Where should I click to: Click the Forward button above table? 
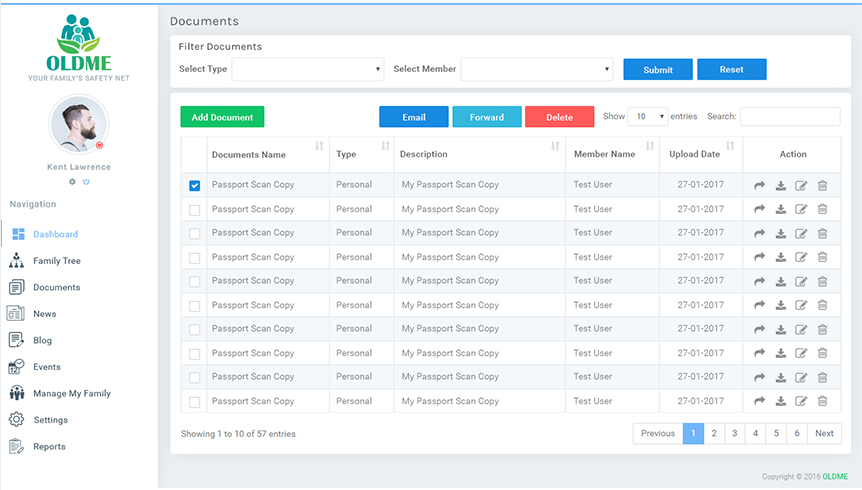point(487,117)
